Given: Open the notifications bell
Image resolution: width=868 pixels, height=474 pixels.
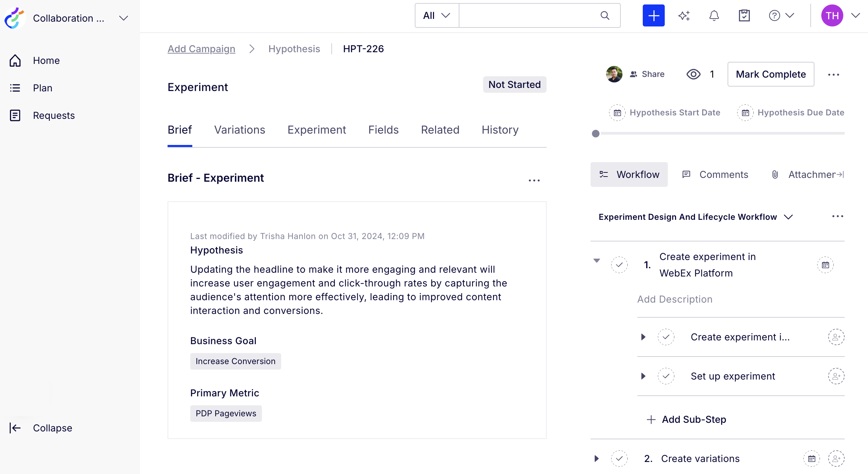Looking at the screenshot, I should (x=714, y=15).
